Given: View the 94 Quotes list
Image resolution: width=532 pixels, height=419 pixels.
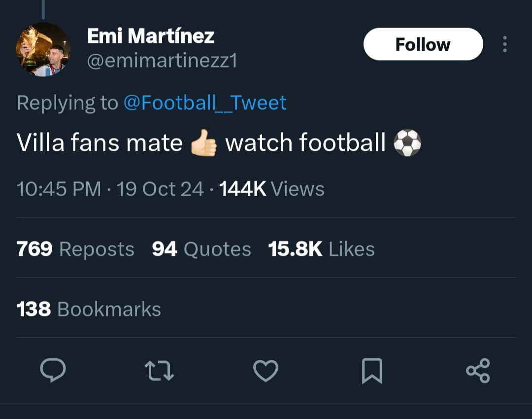Looking at the screenshot, I should pyautogui.click(x=201, y=249).
